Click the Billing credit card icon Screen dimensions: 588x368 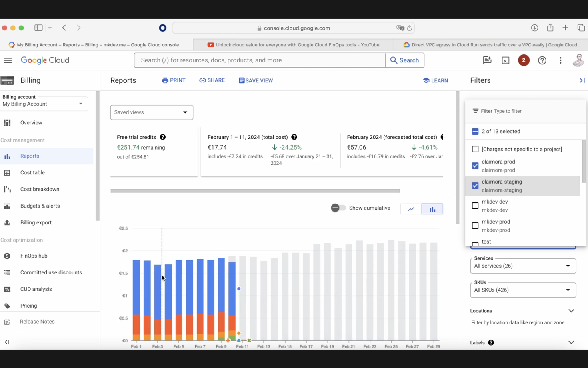click(x=7, y=80)
